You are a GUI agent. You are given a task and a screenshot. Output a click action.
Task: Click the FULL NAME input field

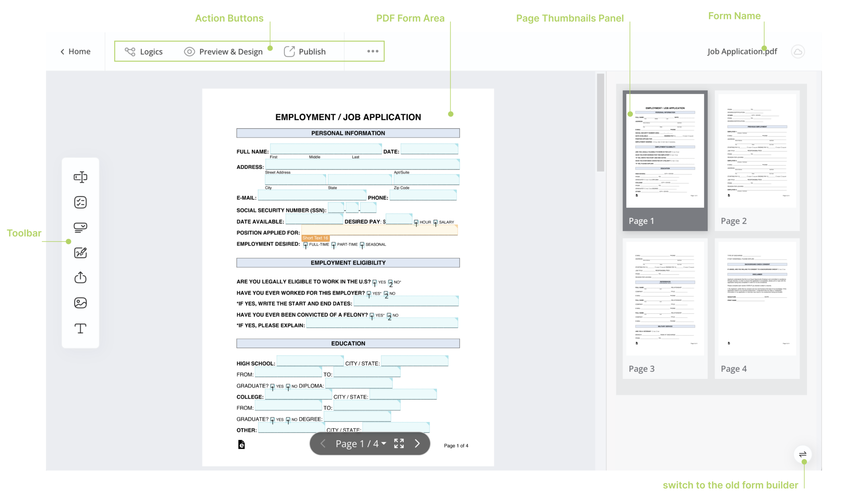pyautogui.click(x=326, y=149)
